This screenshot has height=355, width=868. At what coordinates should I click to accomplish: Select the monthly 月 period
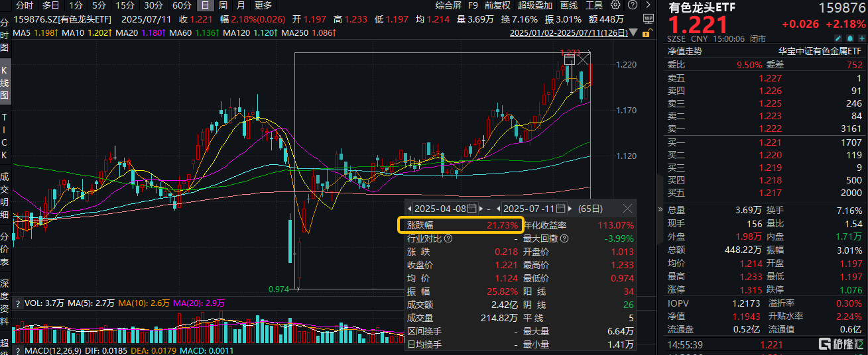coord(240,5)
